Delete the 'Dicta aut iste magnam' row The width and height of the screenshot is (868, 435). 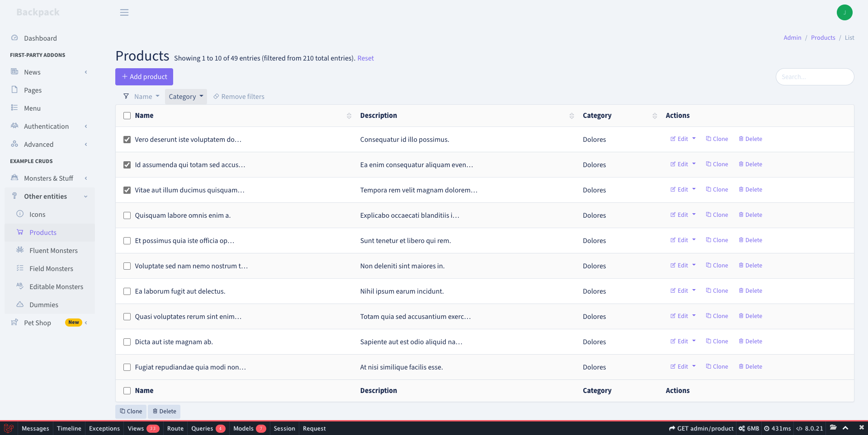[x=750, y=341]
